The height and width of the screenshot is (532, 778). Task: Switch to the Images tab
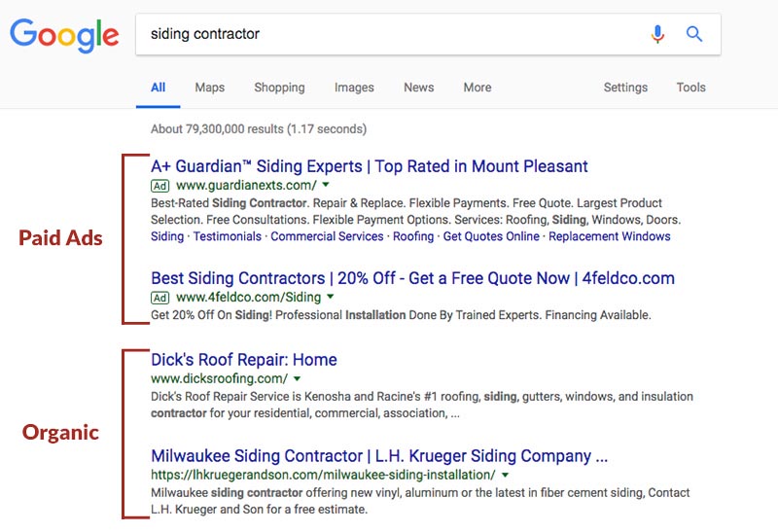coord(354,88)
